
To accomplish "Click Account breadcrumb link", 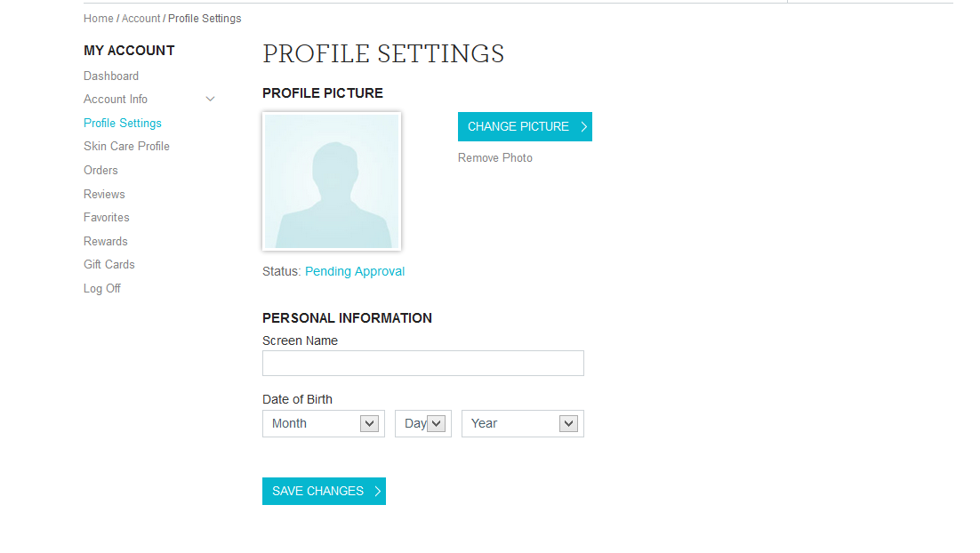I will [x=141, y=19].
